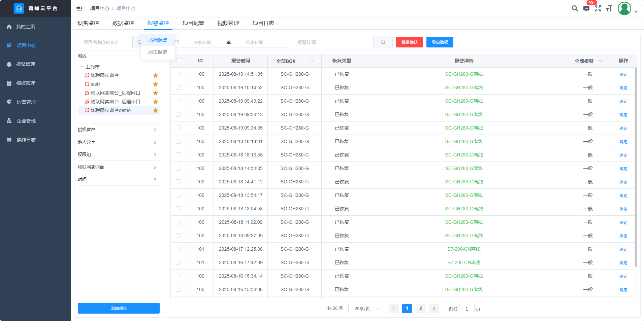The width and height of the screenshot is (644, 321).
Task: Click the alarm detail search magnifier button
Action: [383, 42]
